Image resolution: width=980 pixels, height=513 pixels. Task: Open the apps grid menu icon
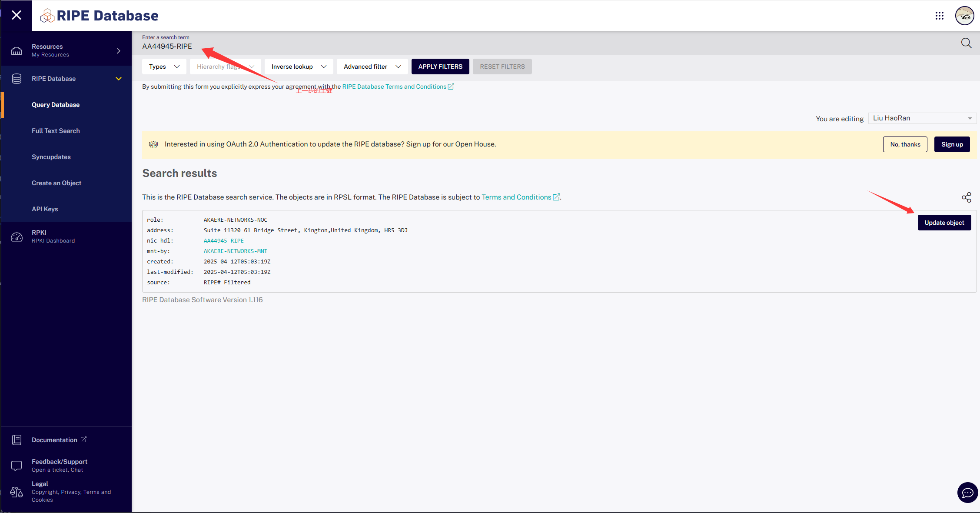[939, 16]
